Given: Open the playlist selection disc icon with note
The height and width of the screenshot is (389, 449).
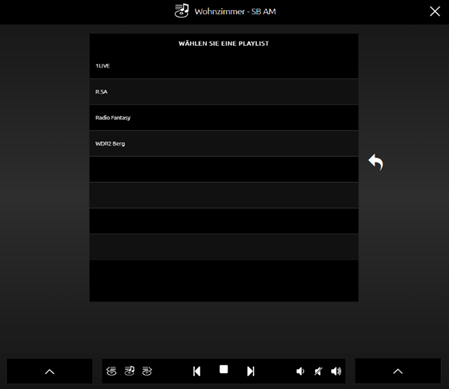Looking at the screenshot, I should 129,371.
